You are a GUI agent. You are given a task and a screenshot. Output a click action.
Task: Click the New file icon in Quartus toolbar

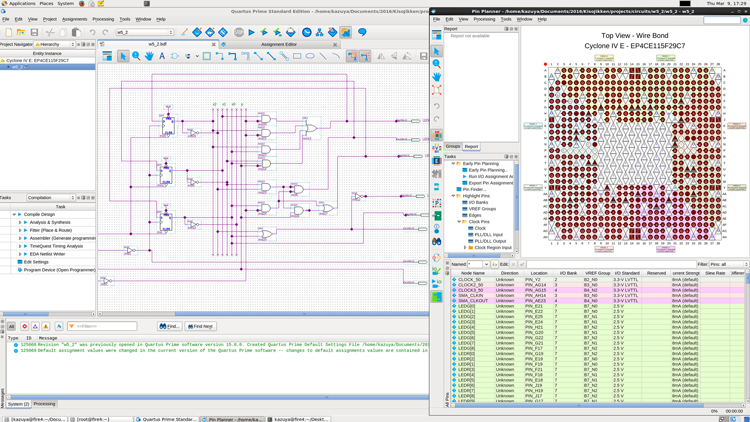9,32
